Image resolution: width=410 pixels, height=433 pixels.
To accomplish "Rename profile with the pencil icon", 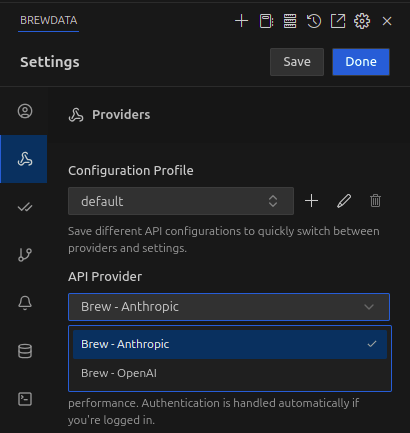I will coord(344,201).
